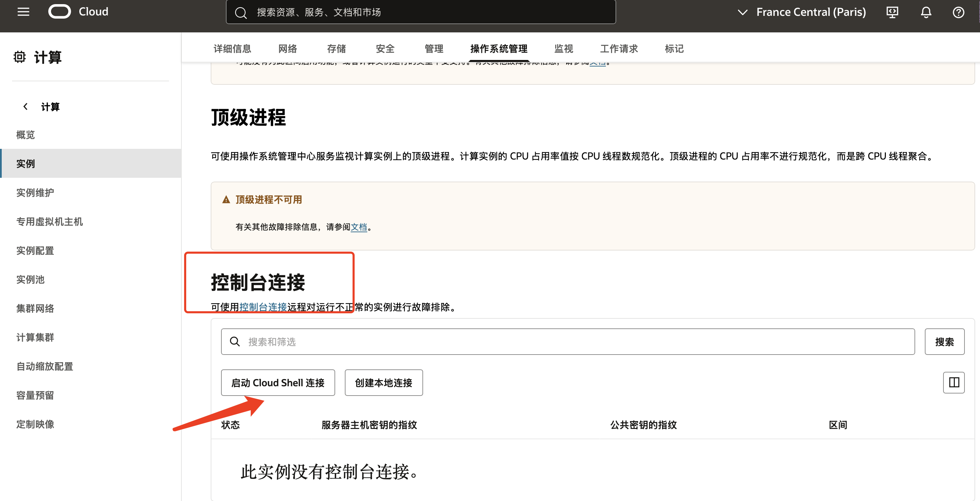Image resolution: width=980 pixels, height=501 pixels.
Task: Open the 文档 link in the warning box
Action: point(358,227)
